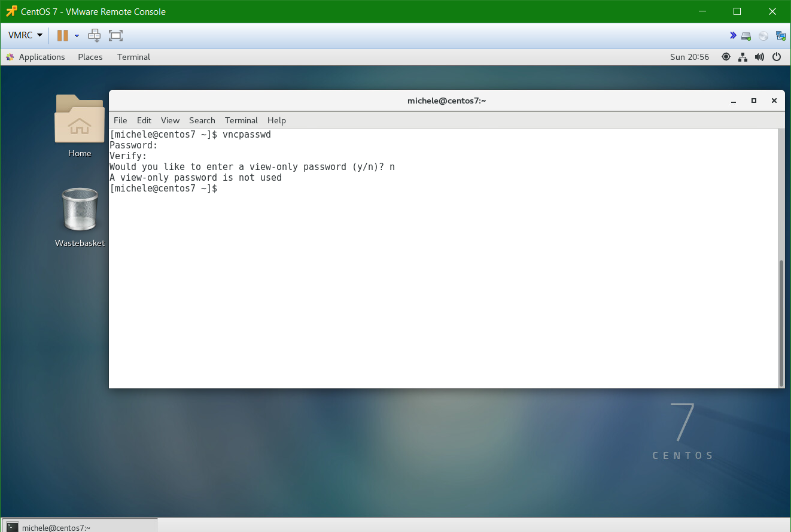Send Ctrl+Alt+Del to the virtual machine
Image resolution: width=791 pixels, height=532 pixels.
coord(94,35)
